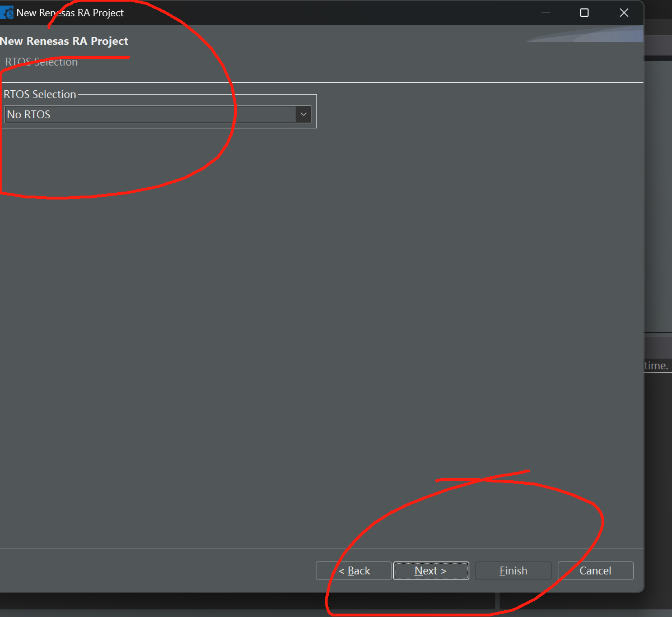Cancel the new project wizard

(595, 570)
